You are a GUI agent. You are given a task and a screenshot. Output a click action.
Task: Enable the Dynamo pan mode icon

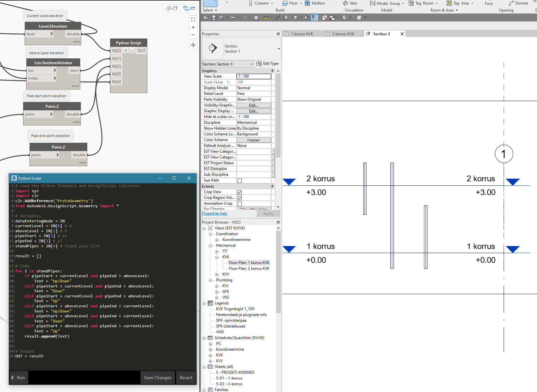click(x=193, y=45)
